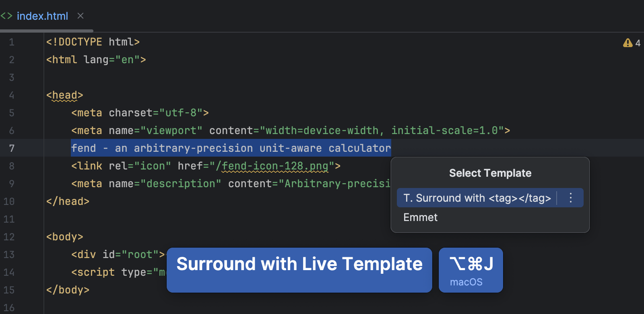Open the three-dot menu on the Surround template

pyautogui.click(x=570, y=198)
